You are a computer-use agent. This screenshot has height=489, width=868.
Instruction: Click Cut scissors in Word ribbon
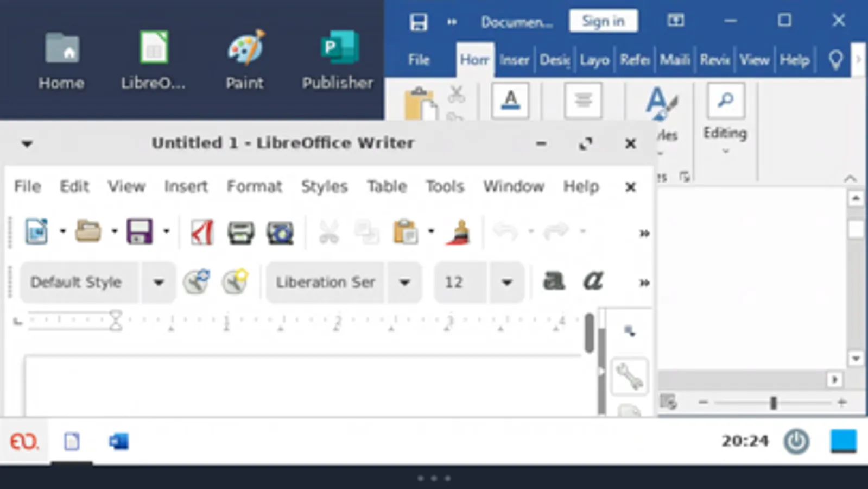click(457, 94)
